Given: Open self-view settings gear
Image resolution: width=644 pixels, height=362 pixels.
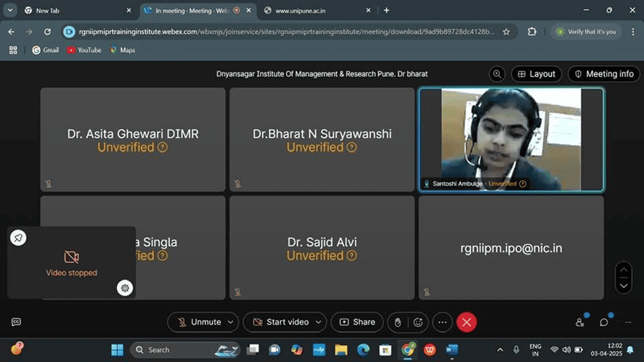Looking at the screenshot, I should click(125, 288).
